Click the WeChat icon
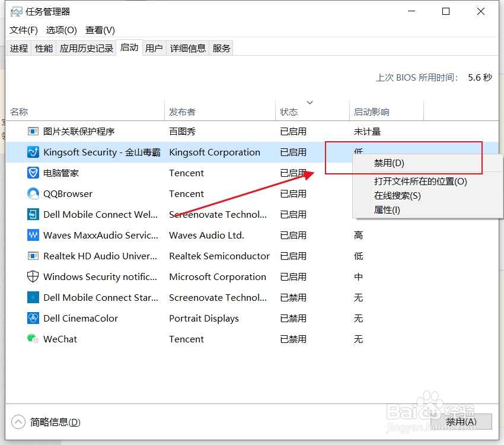 pyautogui.click(x=33, y=339)
